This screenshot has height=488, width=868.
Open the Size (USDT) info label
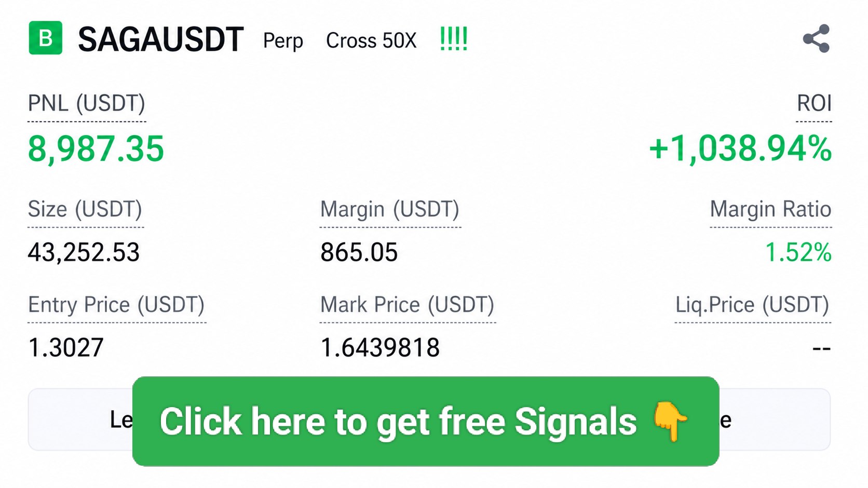point(85,209)
